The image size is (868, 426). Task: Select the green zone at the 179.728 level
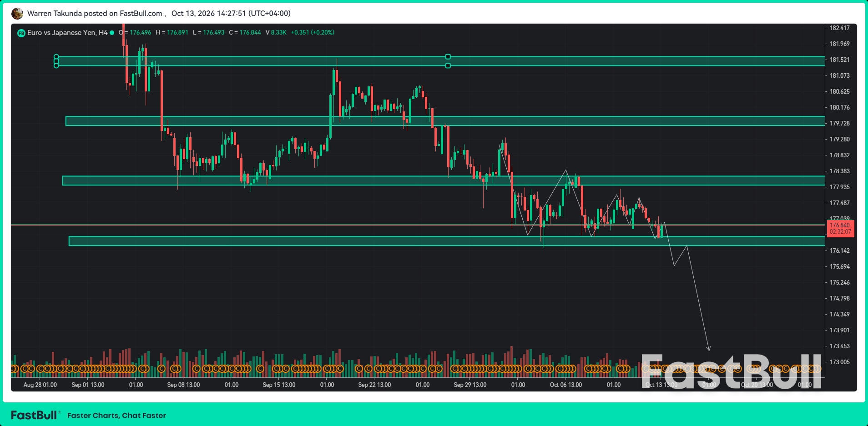(x=445, y=121)
